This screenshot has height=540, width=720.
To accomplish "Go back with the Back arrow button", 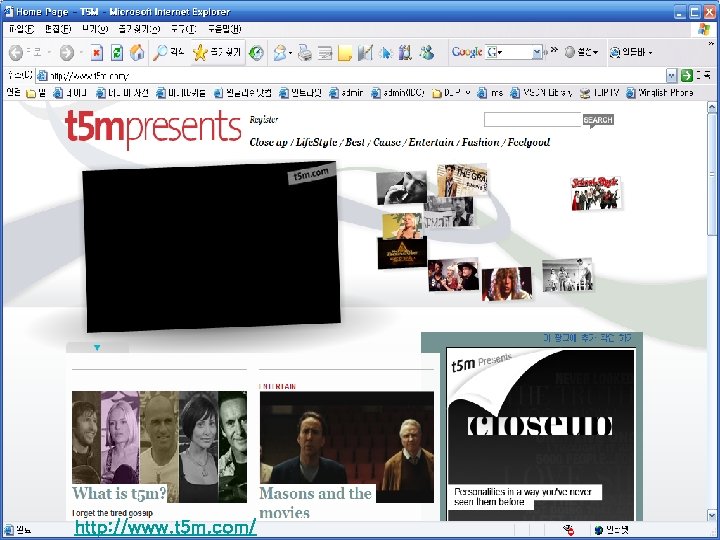I will (16, 52).
